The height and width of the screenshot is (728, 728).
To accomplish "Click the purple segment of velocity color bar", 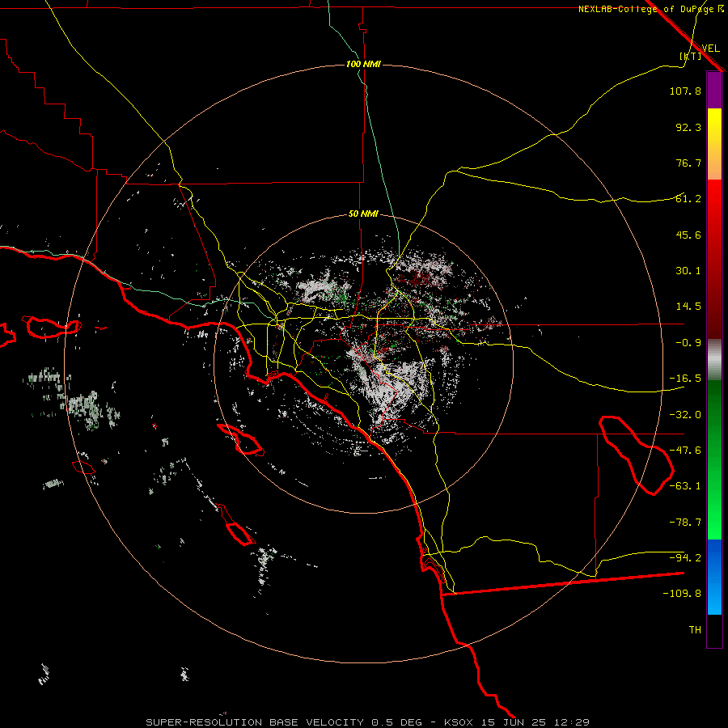I will 714,90.
